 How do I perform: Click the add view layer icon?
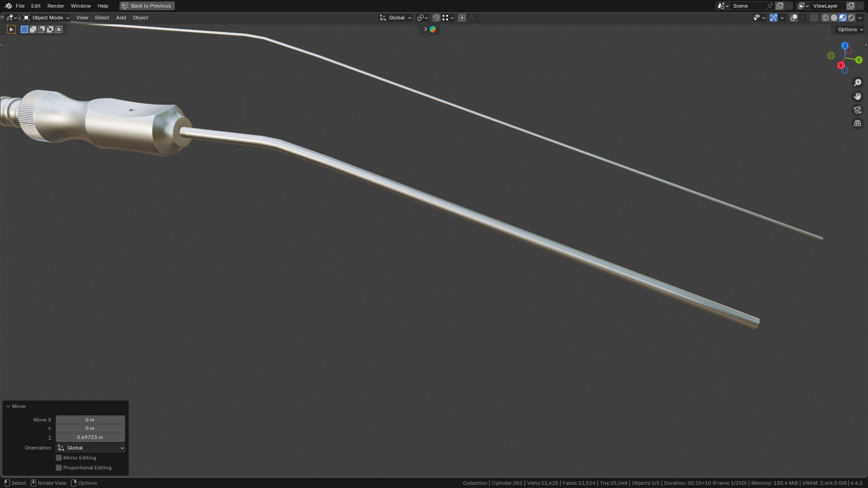click(x=851, y=6)
